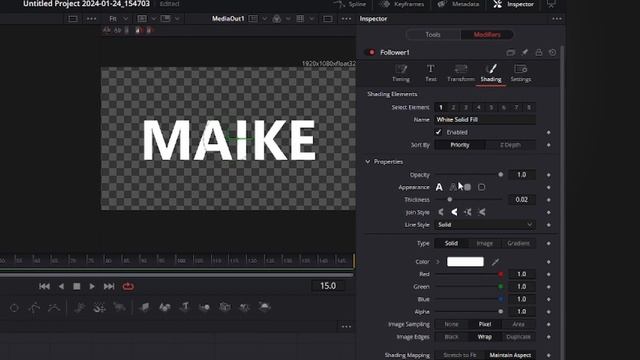640x360 pixels.
Task: Open the Modifiers tab in Inspector
Action: tap(487, 35)
